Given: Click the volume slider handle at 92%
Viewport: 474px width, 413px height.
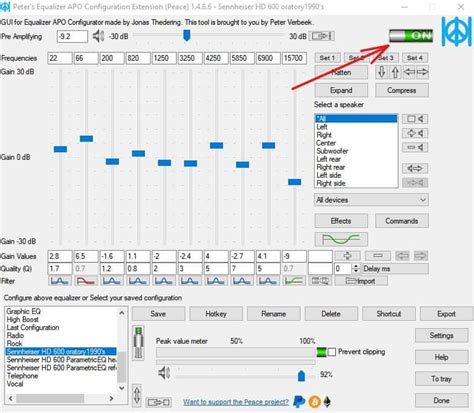Looking at the screenshot, I should [x=301, y=375].
